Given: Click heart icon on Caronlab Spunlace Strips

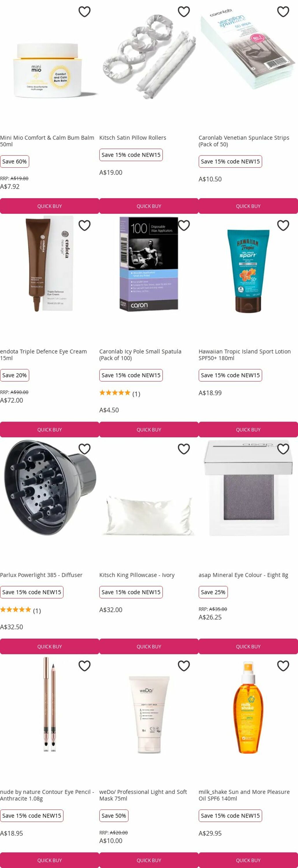Looking at the screenshot, I should pos(283,12).
